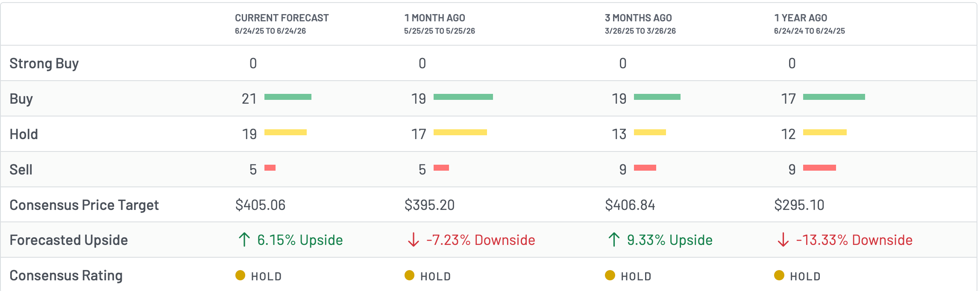Screen dimensions: 980x291
Task: Click the Hold count 13
Action: pyautogui.click(x=619, y=134)
